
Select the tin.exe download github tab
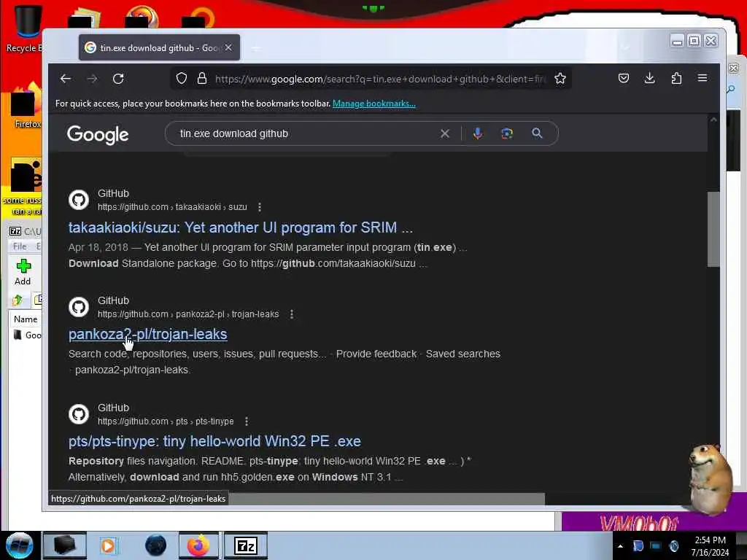coord(159,47)
